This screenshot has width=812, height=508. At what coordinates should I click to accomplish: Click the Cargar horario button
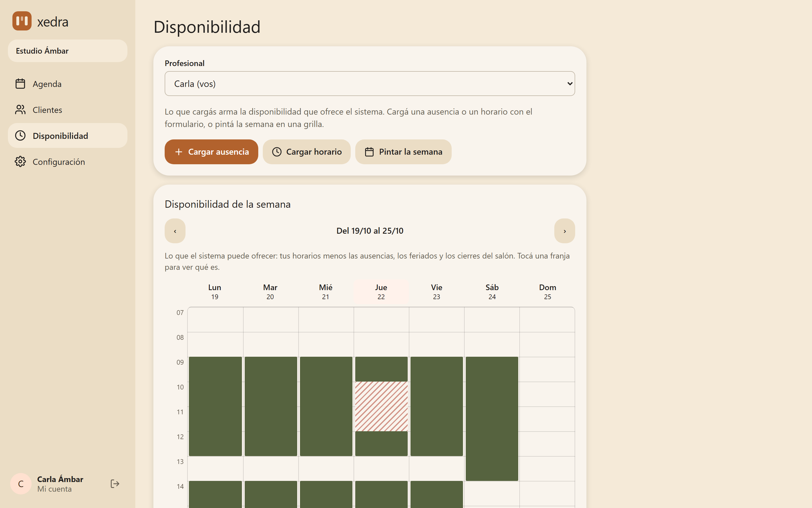coord(307,152)
